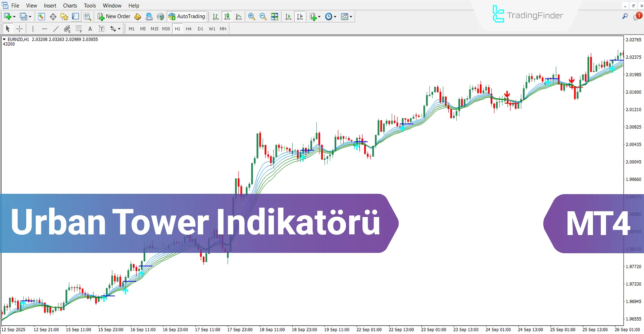
Task: Collapse the EURNZD chart title expander
Action: (4, 39)
